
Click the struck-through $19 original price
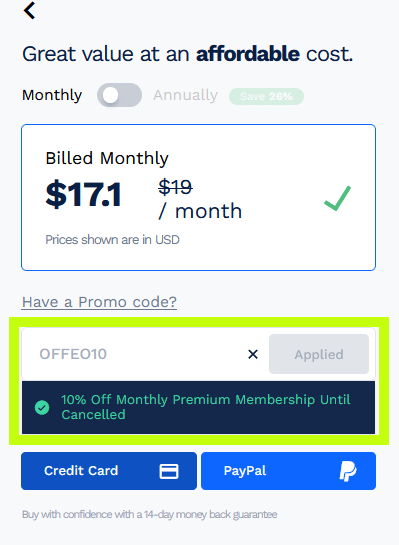coord(175,187)
